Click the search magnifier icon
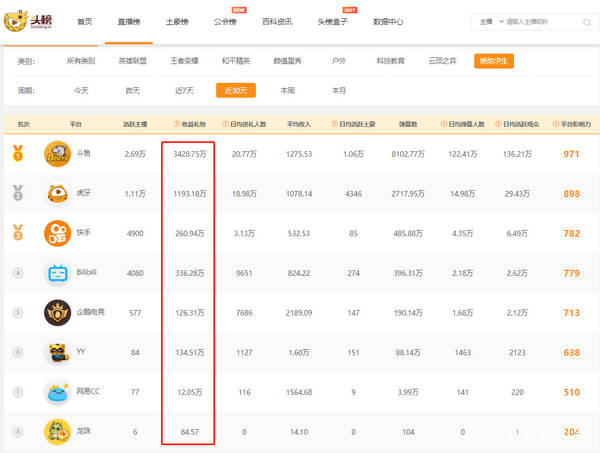 (x=586, y=22)
